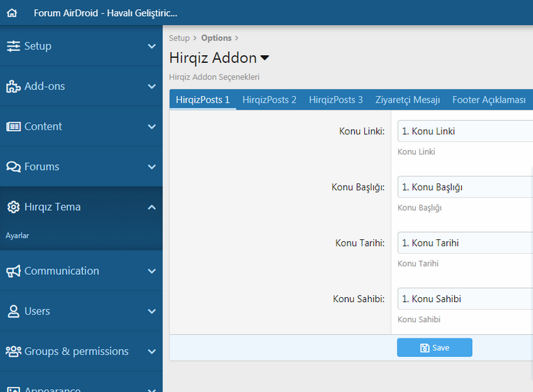Save the Hirqiz Addon options

pos(435,347)
